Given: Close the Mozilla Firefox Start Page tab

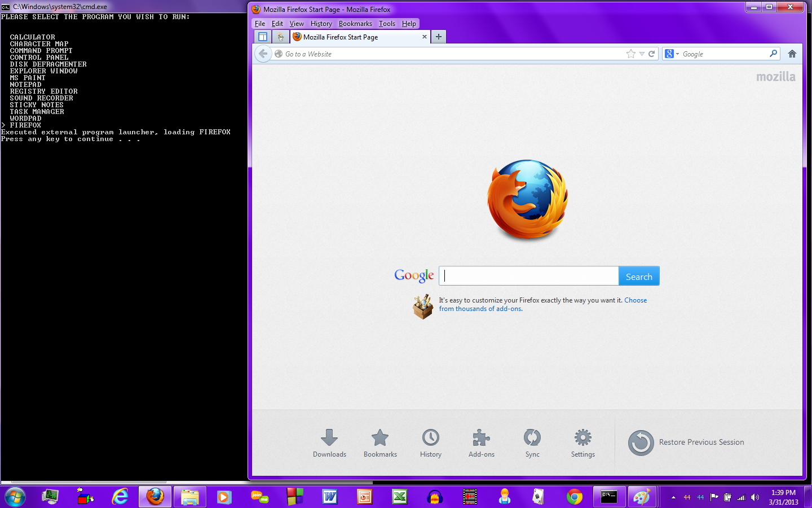Looking at the screenshot, I should 425,37.
